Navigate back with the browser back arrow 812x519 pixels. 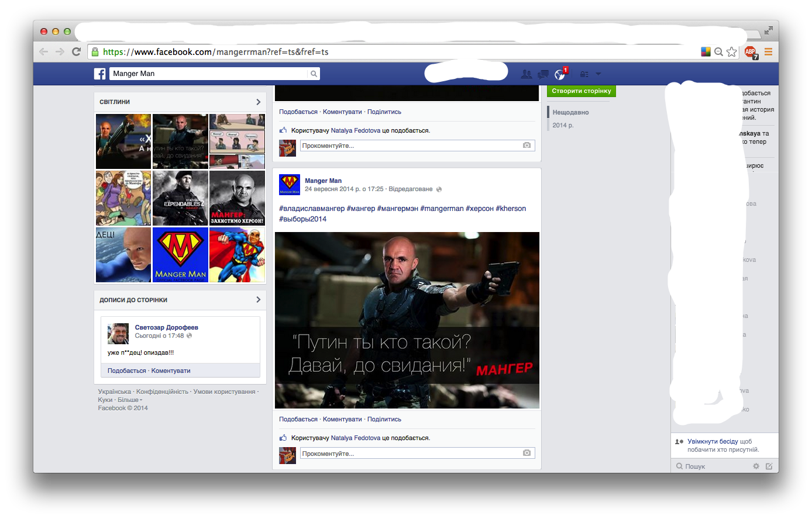pyautogui.click(x=43, y=51)
